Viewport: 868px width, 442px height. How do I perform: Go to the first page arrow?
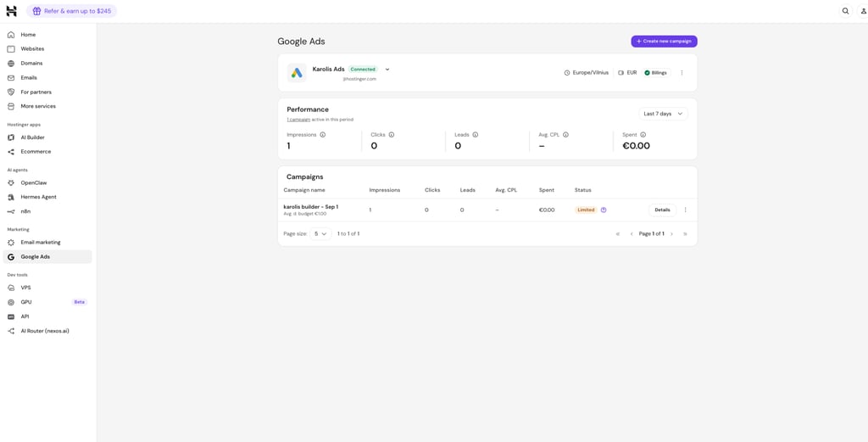618,234
